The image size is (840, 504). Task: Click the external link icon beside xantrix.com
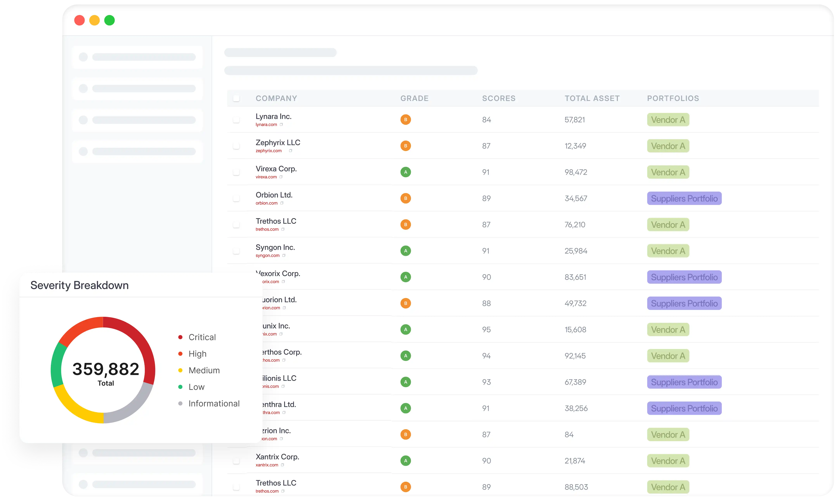coord(282,465)
